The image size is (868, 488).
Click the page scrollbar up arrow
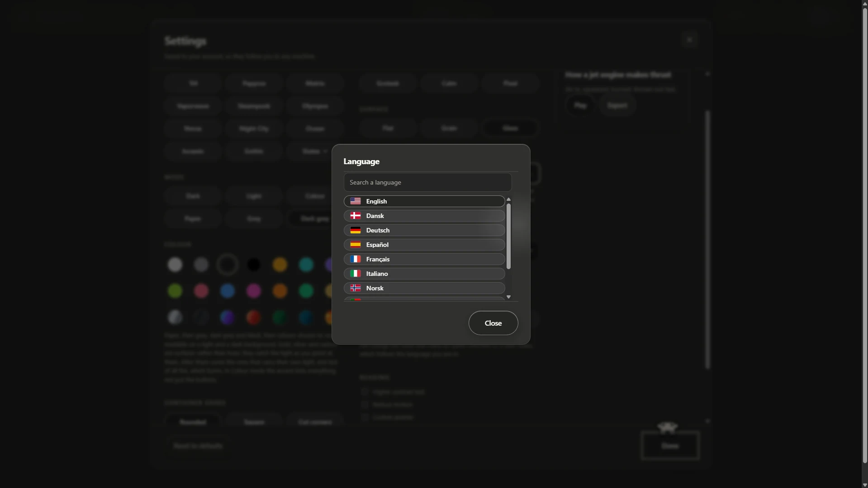tap(865, 3)
